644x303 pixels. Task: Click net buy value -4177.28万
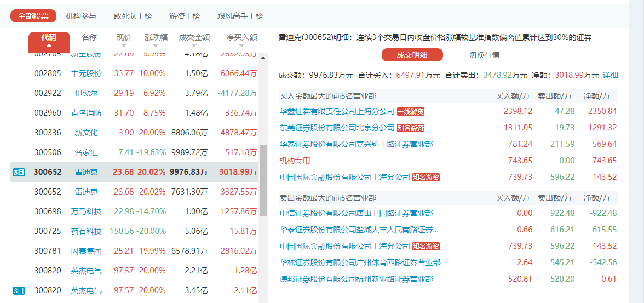click(238, 93)
